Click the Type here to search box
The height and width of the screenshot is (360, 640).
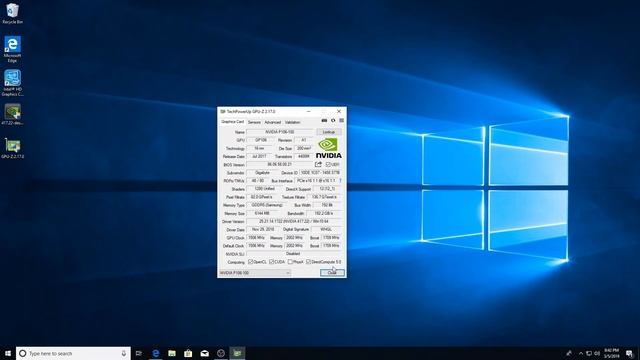73,353
